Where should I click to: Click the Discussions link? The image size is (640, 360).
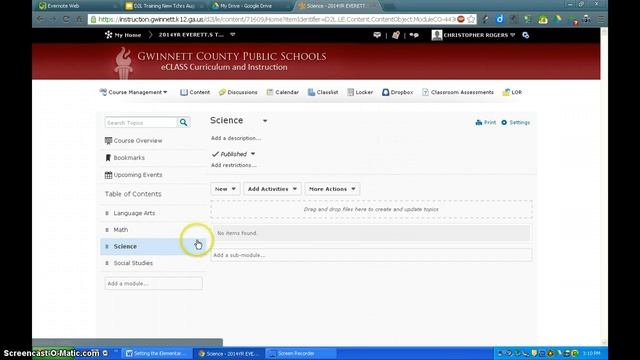coord(242,92)
